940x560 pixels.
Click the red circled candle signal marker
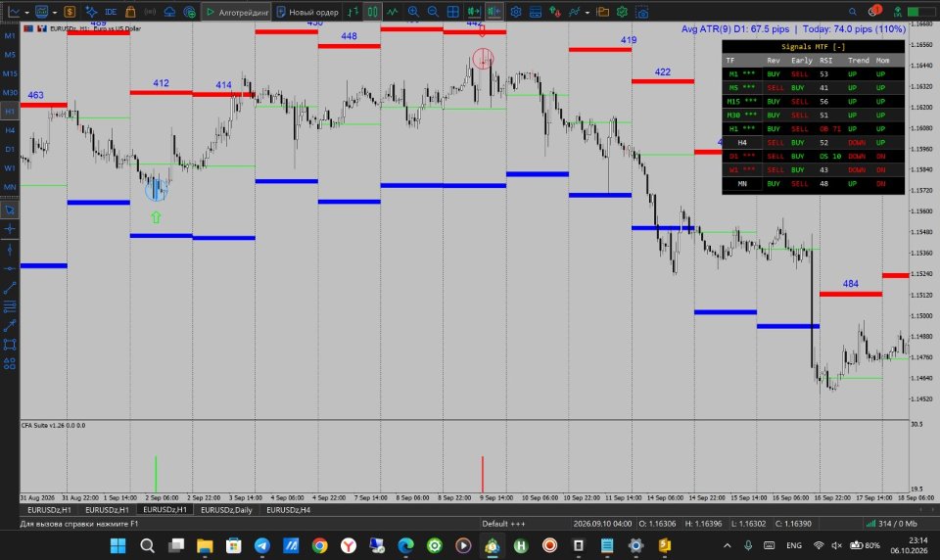[x=483, y=58]
